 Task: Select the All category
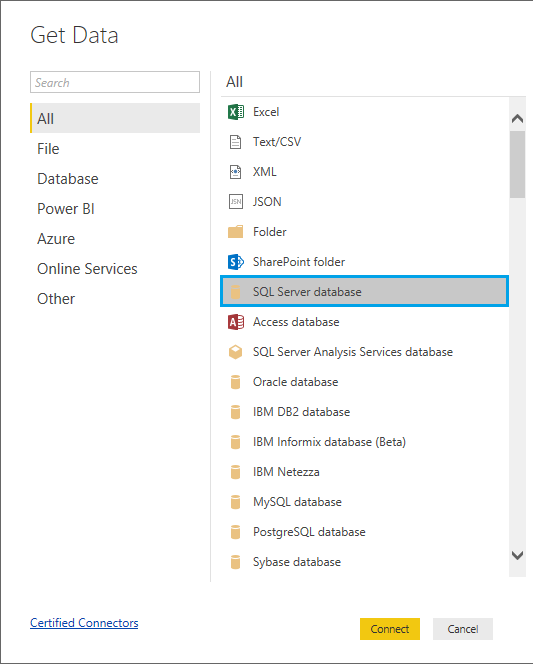[115, 118]
